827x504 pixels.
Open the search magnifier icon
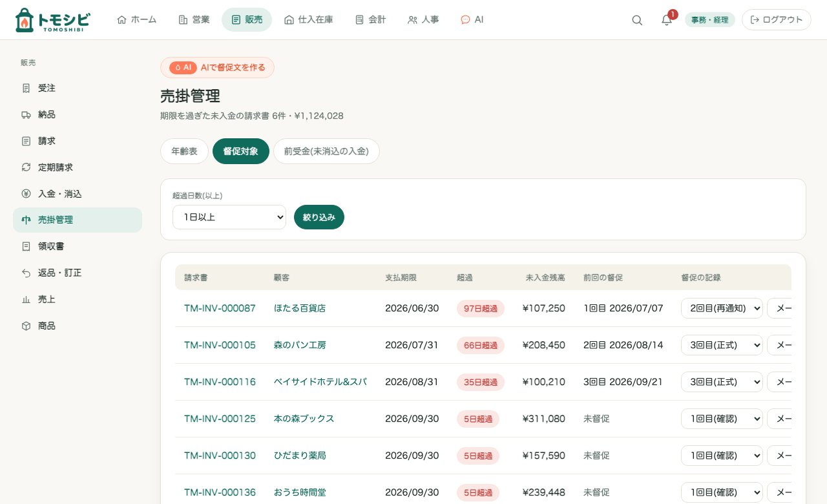pyautogui.click(x=637, y=20)
